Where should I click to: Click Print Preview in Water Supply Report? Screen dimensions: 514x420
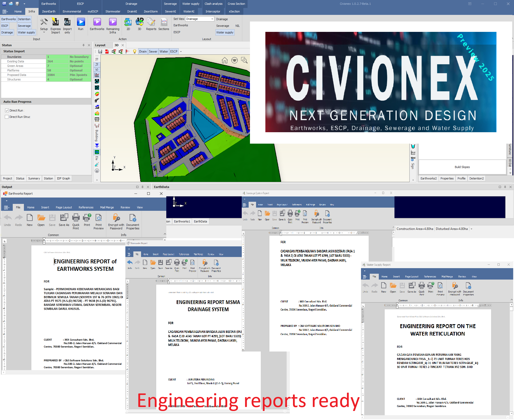(440, 289)
